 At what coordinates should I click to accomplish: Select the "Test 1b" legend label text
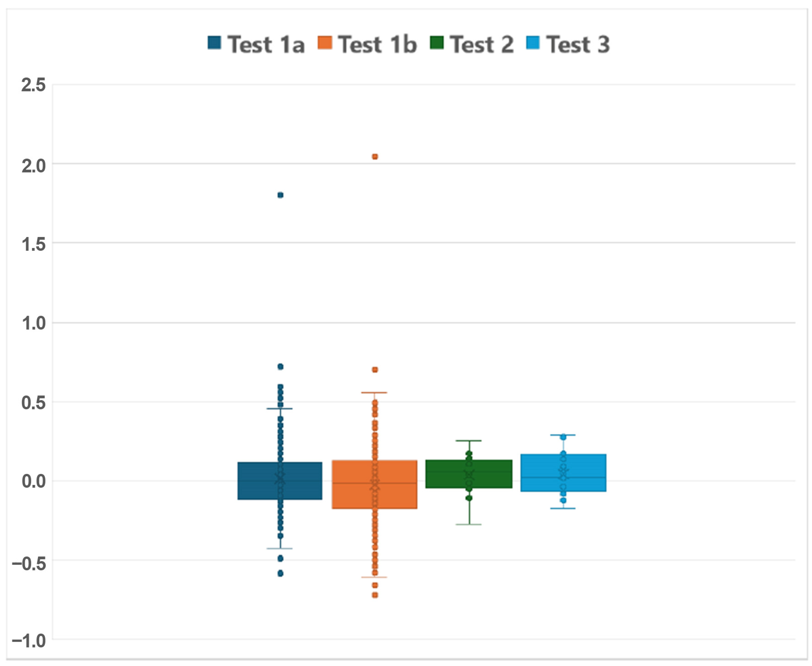click(x=377, y=45)
